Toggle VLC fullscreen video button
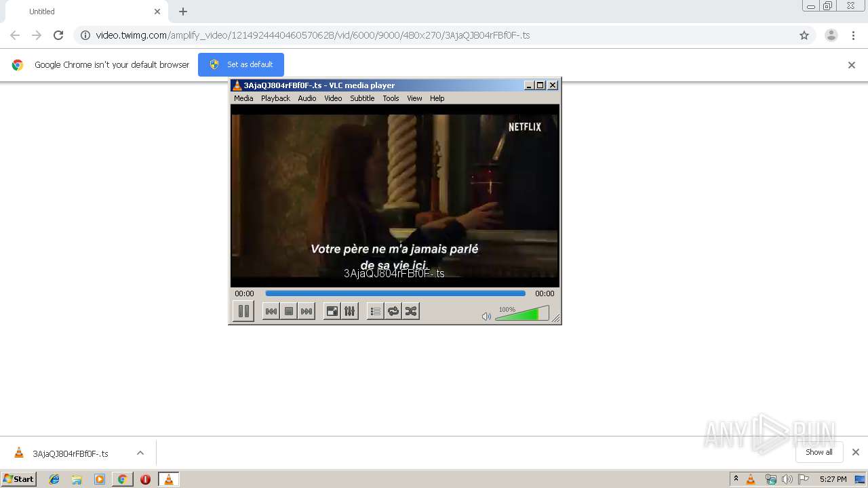 [x=332, y=311]
